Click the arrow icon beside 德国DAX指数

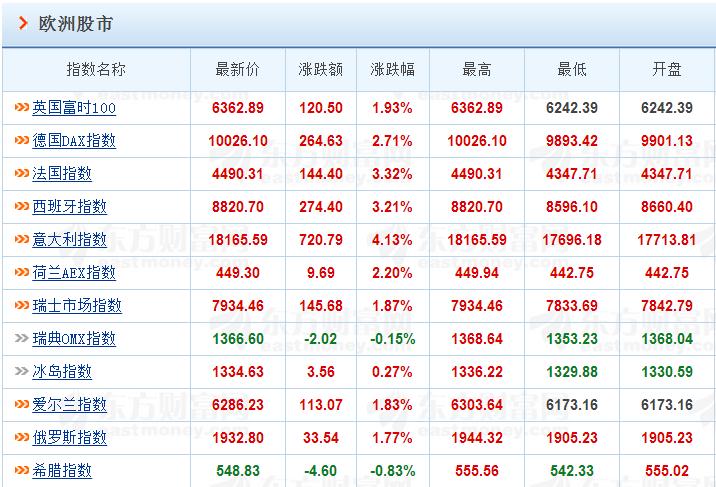pos(21,141)
